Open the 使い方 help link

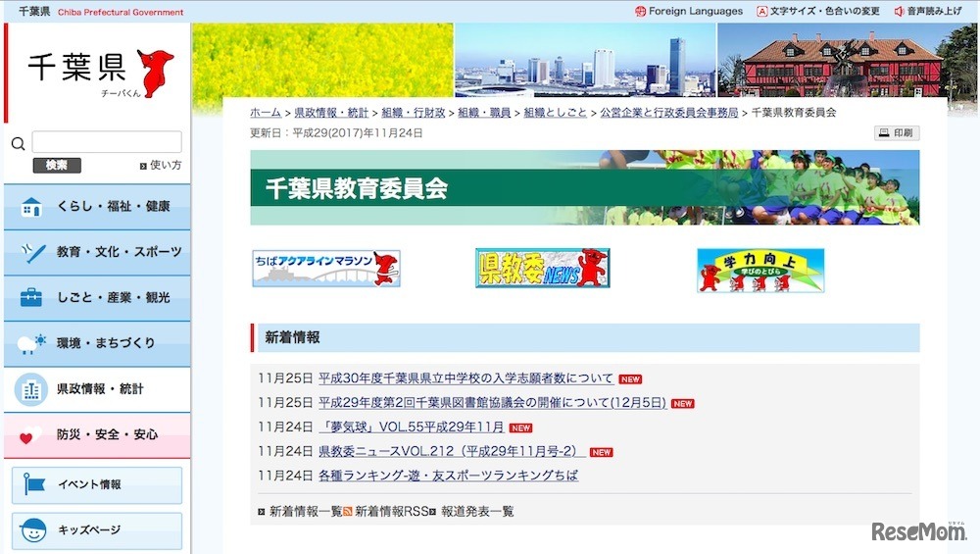click(x=161, y=165)
